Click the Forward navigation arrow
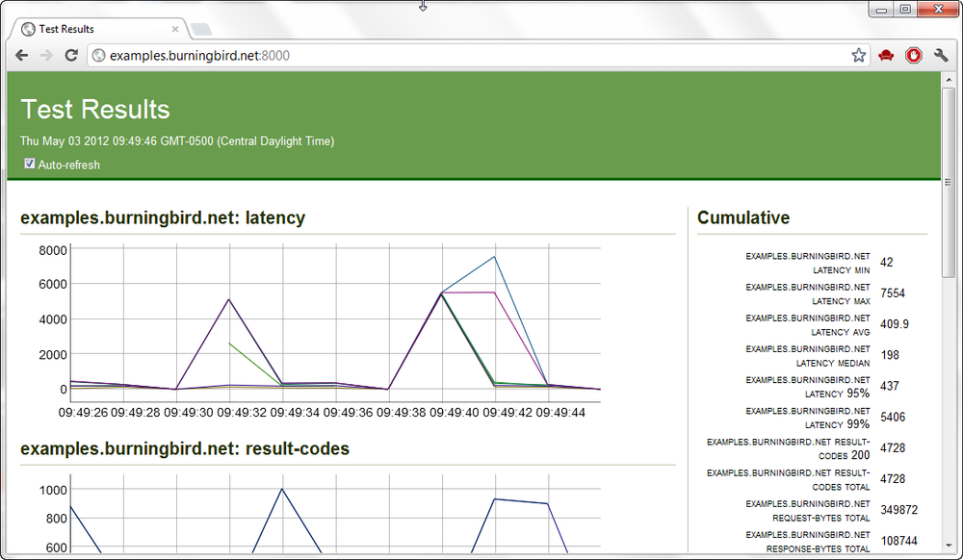 46,56
